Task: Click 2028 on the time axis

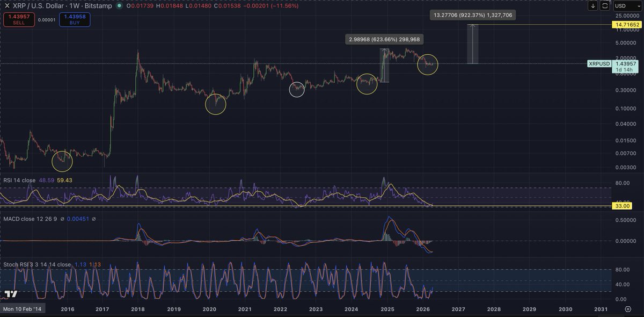Action: (494, 309)
